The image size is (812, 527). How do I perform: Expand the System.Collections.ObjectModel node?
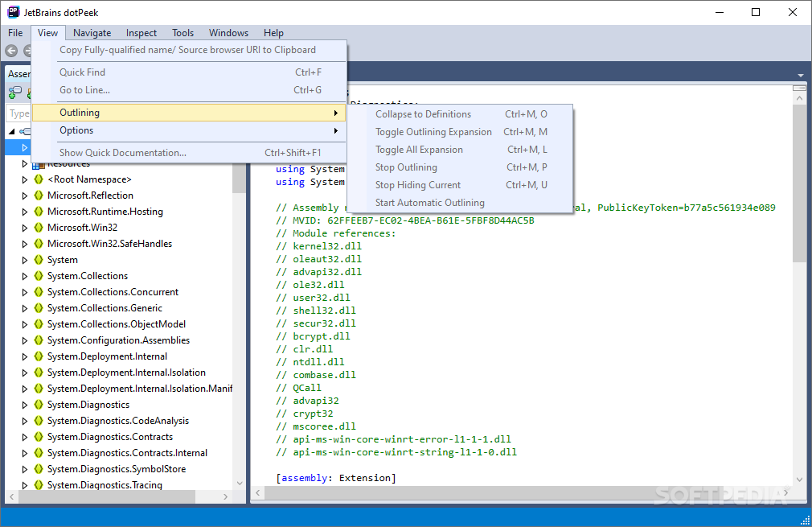[24, 324]
